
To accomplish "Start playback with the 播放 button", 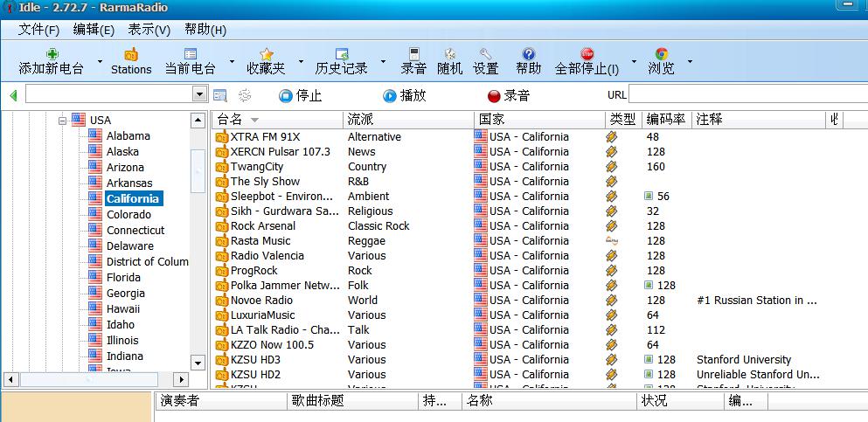I will (405, 96).
